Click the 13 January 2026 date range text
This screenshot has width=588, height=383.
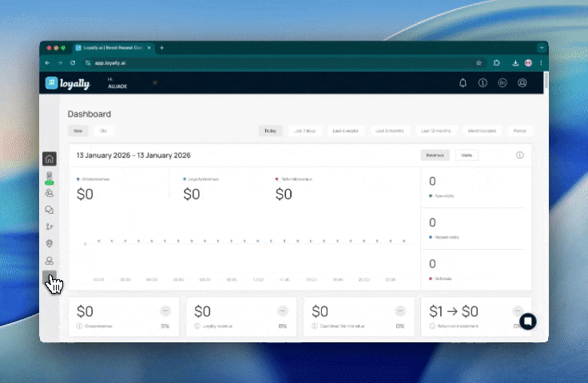(133, 156)
